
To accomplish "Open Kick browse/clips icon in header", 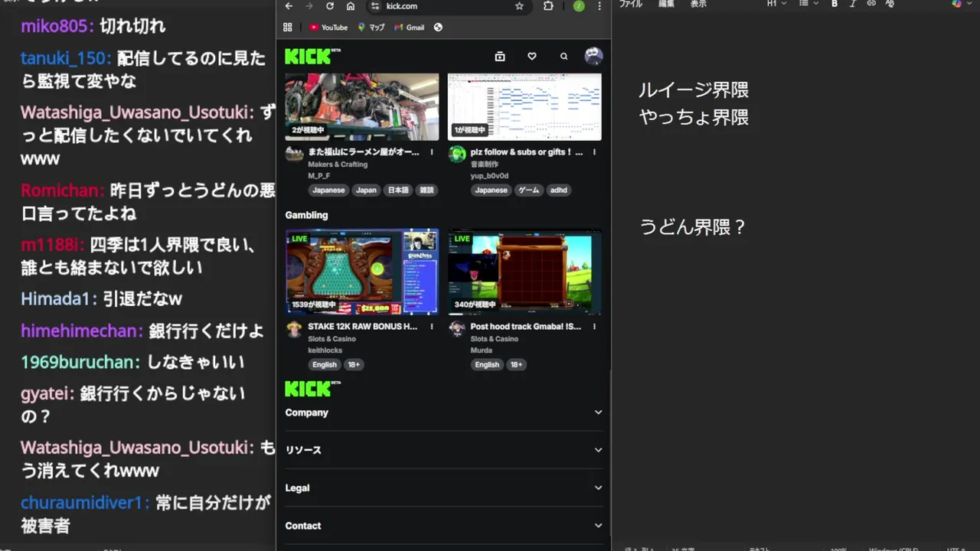I will [500, 56].
